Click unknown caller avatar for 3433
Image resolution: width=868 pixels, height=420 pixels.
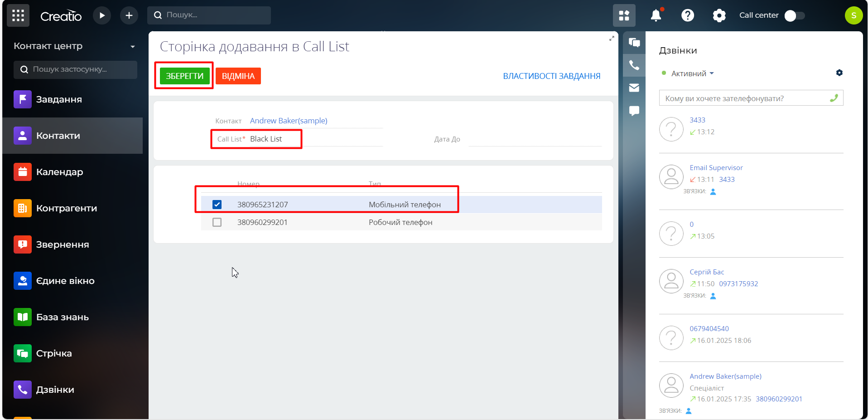point(671,129)
